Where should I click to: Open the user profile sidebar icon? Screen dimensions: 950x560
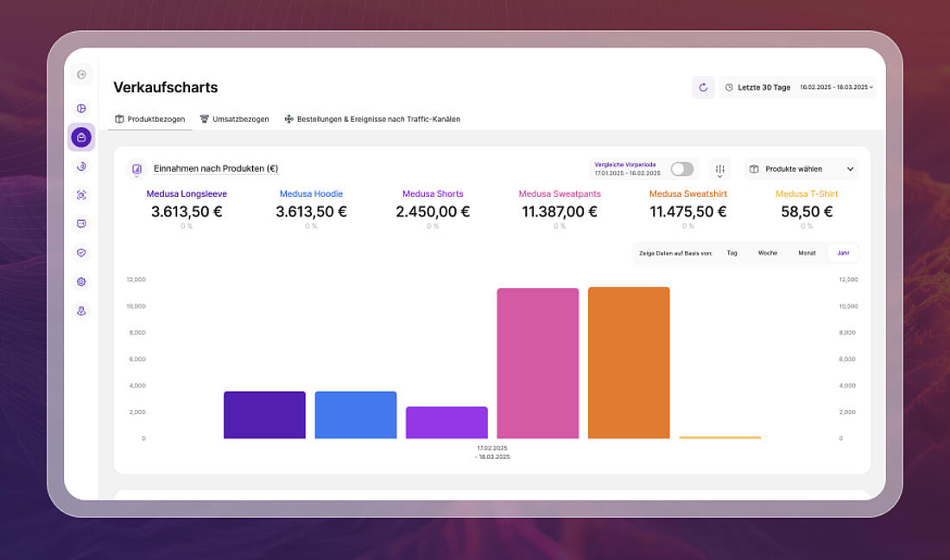pyautogui.click(x=81, y=311)
